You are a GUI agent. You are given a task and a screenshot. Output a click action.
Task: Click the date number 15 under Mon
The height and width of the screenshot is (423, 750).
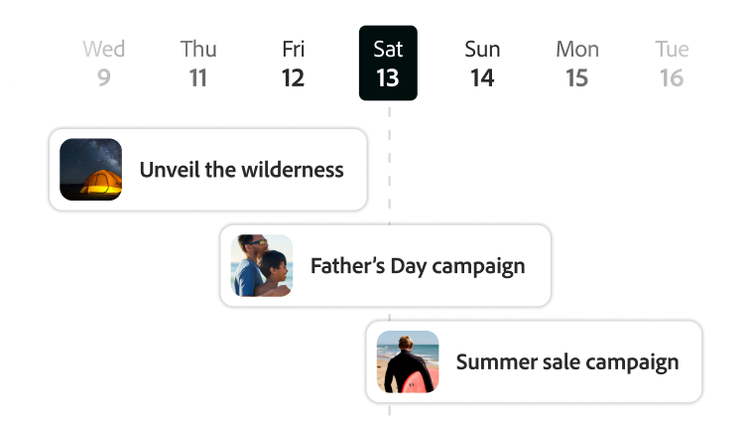(x=577, y=78)
